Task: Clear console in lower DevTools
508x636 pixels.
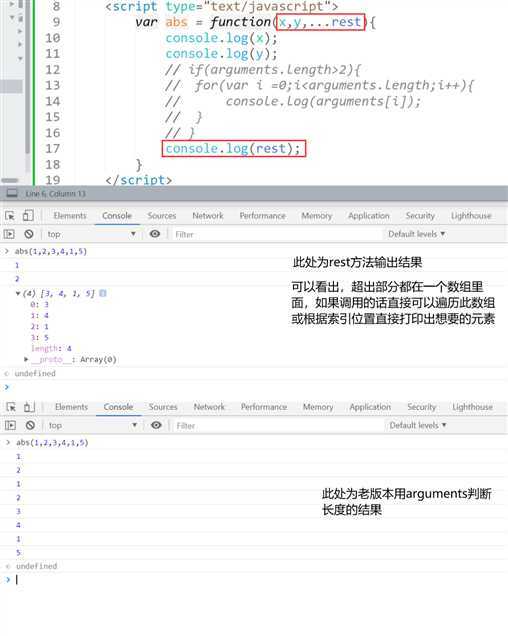Action: pos(30,425)
